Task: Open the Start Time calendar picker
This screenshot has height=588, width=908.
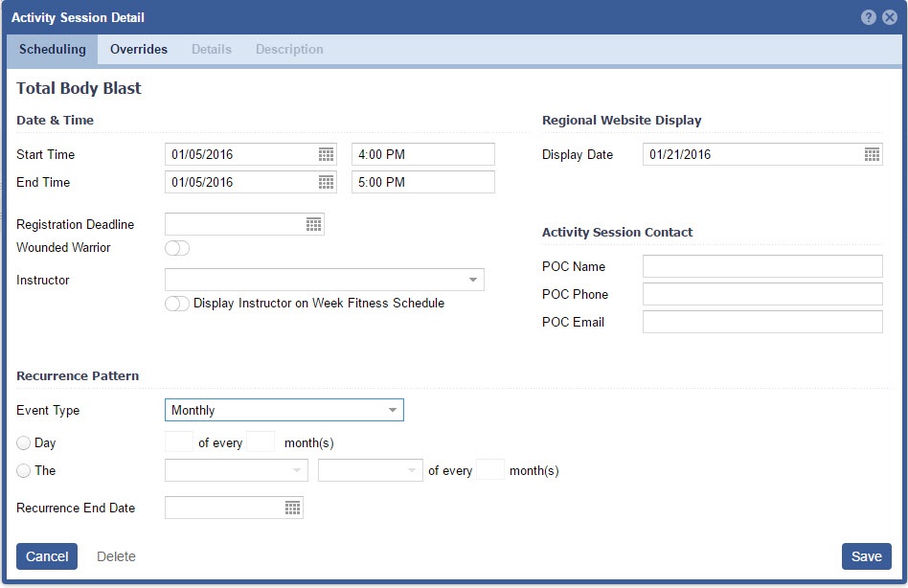Action: pos(326,154)
